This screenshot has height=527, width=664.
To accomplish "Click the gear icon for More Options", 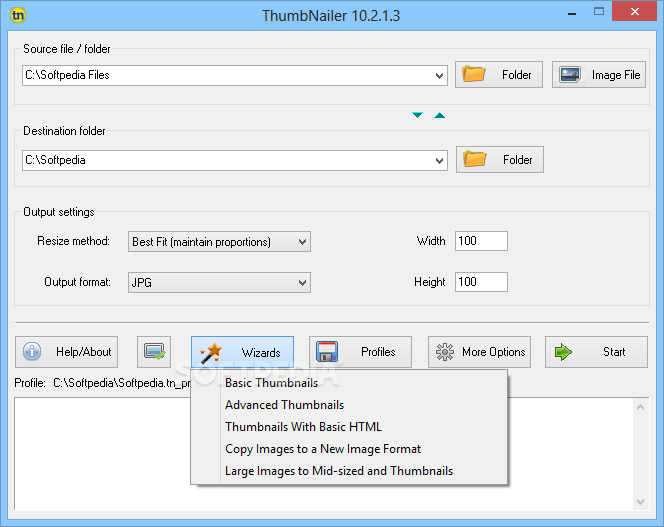I will [445, 352].
